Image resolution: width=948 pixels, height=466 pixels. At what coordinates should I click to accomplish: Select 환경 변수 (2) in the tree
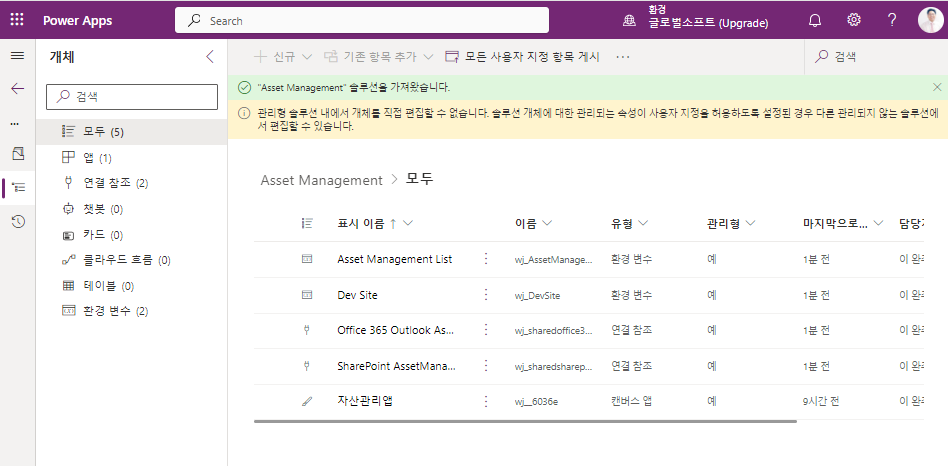click(131, 311)
